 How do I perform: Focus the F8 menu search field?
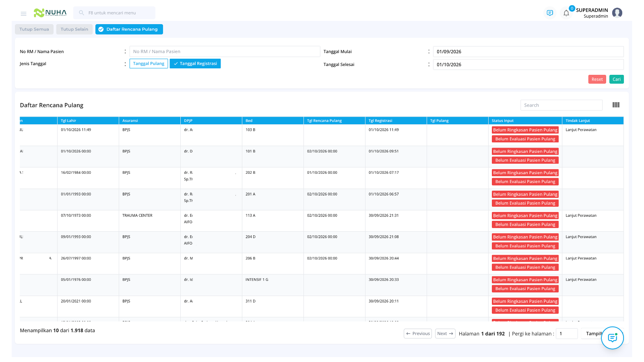coord(114,13)
